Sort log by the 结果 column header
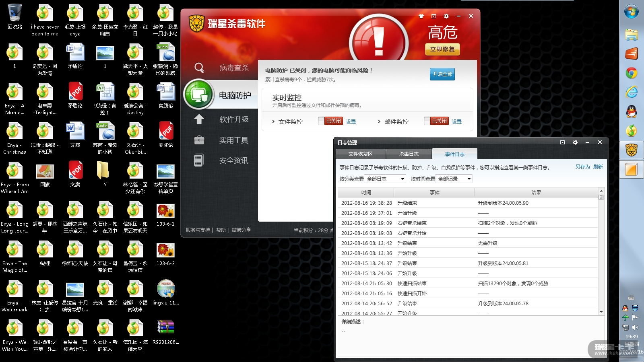 [536, 193]
